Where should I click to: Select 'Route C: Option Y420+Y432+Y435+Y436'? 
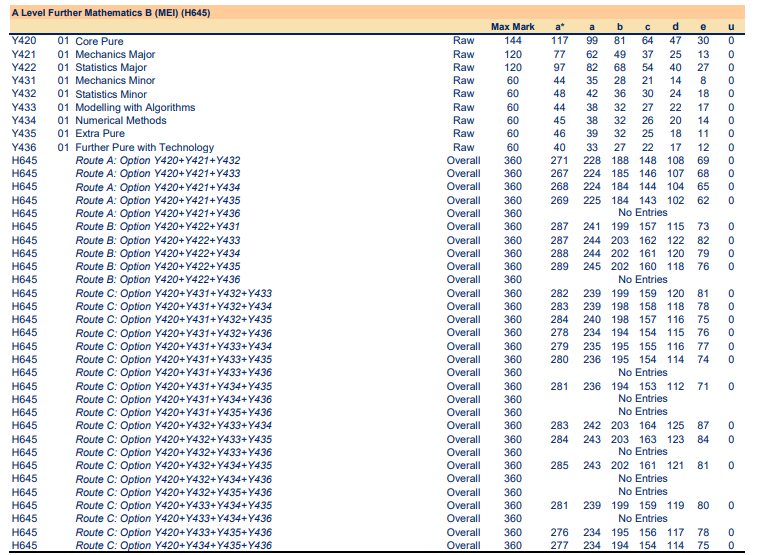coord(174,492)
